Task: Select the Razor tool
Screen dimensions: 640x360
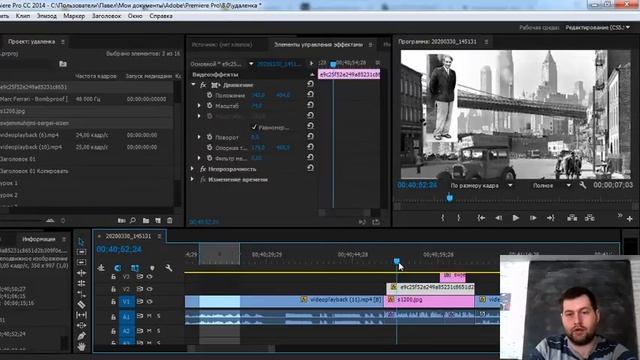Action: 81,304
